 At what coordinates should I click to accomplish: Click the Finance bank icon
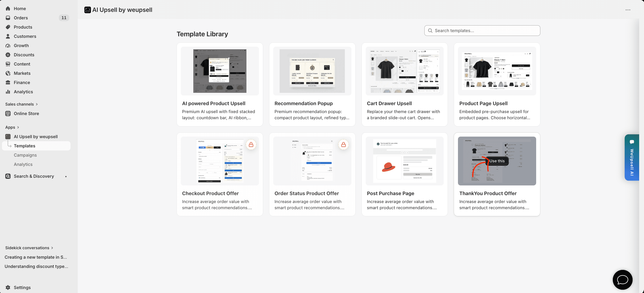(8, 83)
